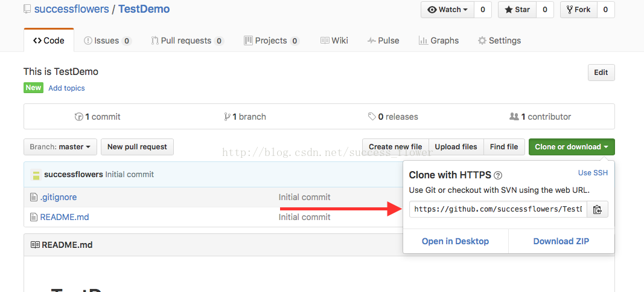The image size is (644, 292).
Task: Click the commit history icon next to 1 commit
Action: [x=79, y=117]
